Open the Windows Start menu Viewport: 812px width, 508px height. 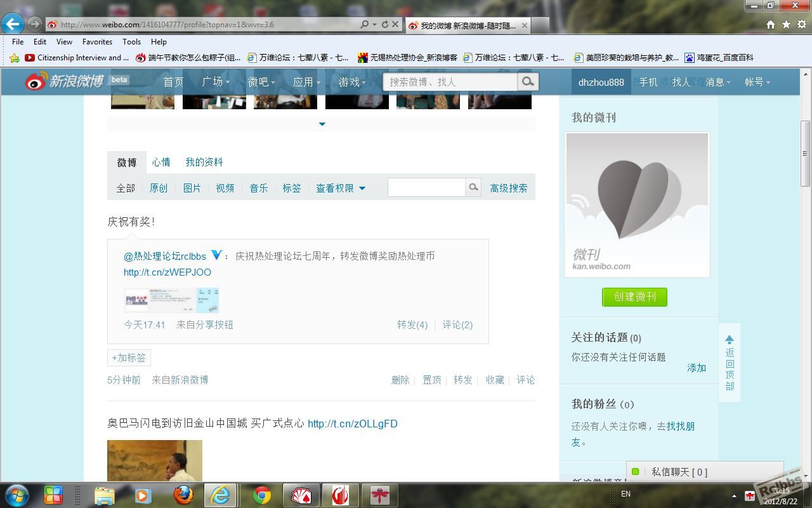point(17,495)
